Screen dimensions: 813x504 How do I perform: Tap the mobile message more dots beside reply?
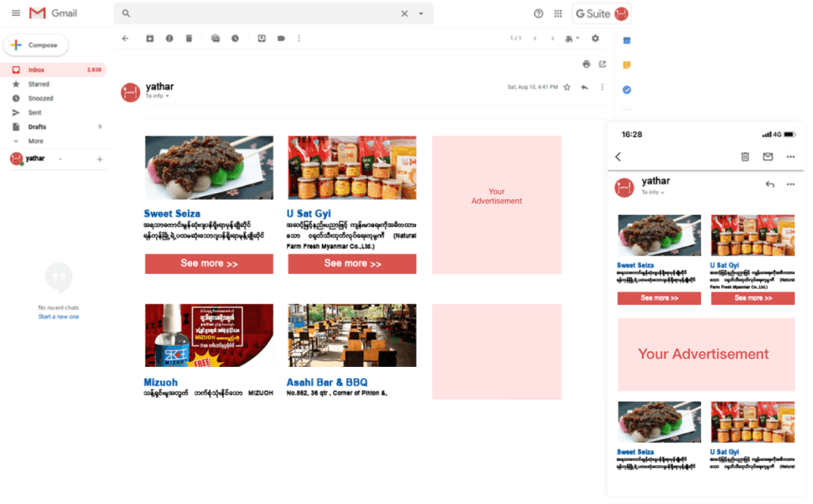click(790, 184)
